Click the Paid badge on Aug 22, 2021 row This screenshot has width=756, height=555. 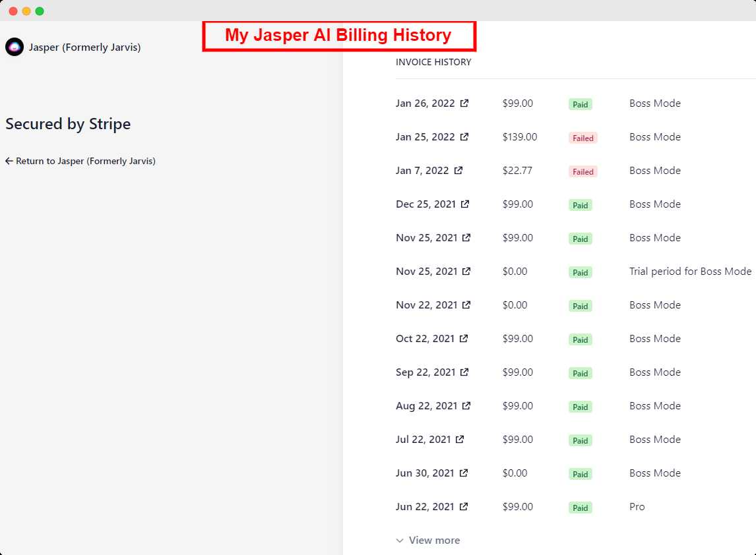[x=581, y=407]
